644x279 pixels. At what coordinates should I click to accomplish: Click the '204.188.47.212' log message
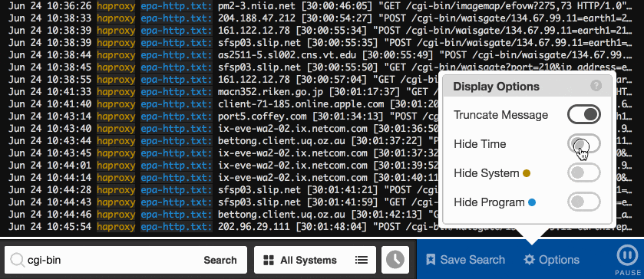pos(425,18)
